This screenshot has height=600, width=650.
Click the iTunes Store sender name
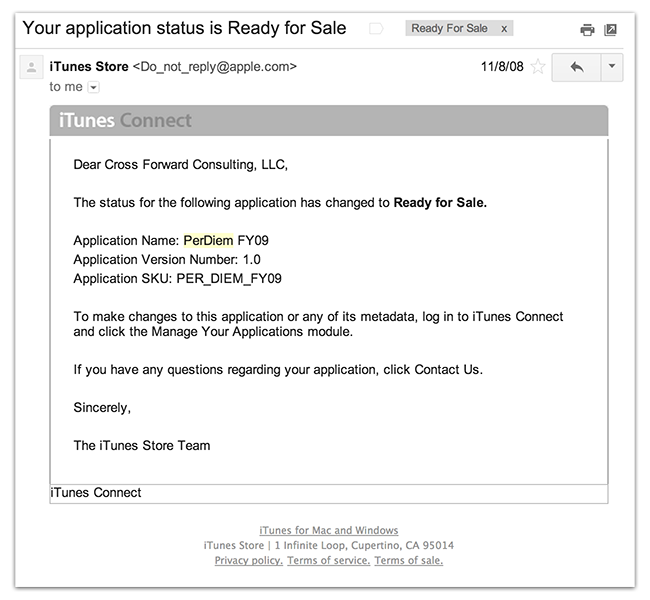89,67
